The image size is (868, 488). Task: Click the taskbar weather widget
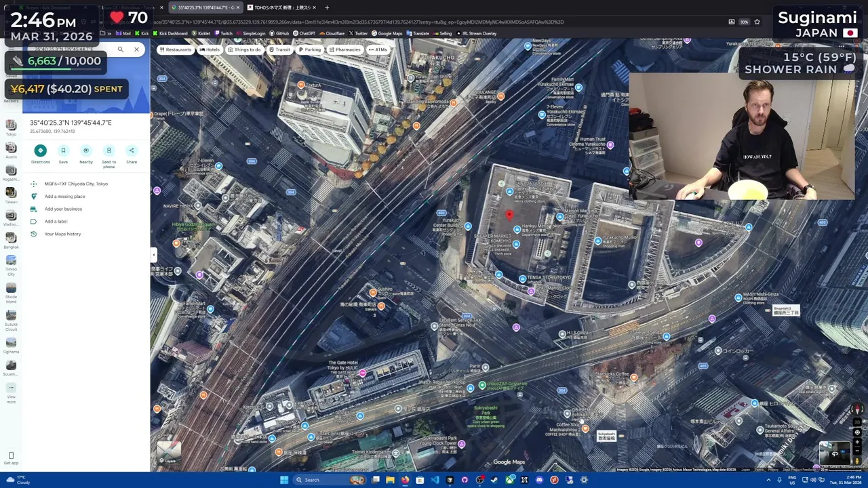tap(17, 480)
